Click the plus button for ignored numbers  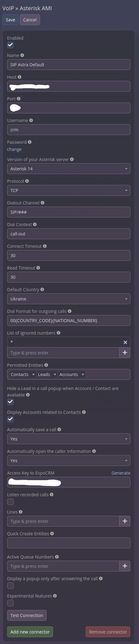[125, 353]
